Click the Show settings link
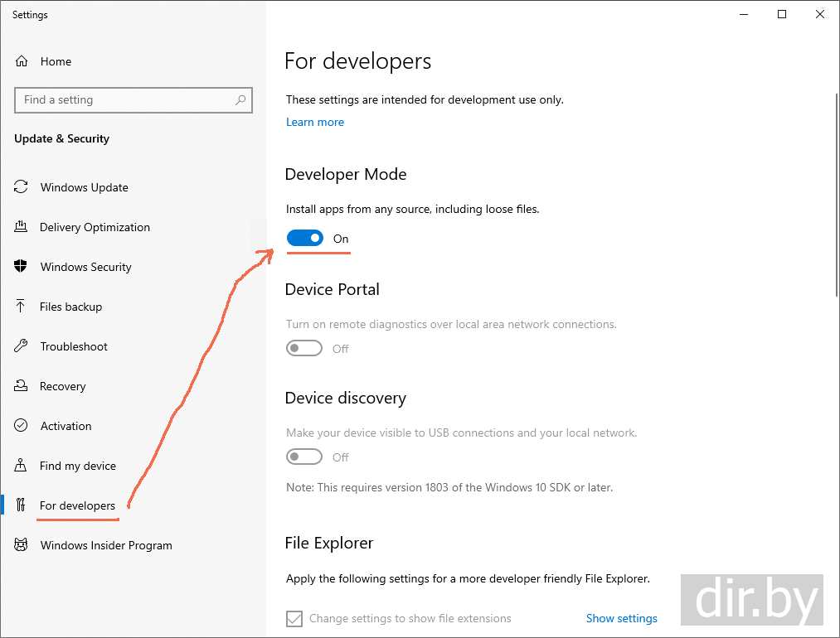Image resolution: width=840 pixels, height=638 pixels. click(x=621, y=618)
